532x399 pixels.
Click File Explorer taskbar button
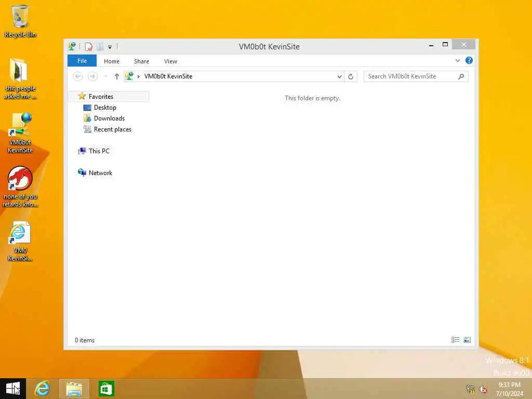coord(74,389)
